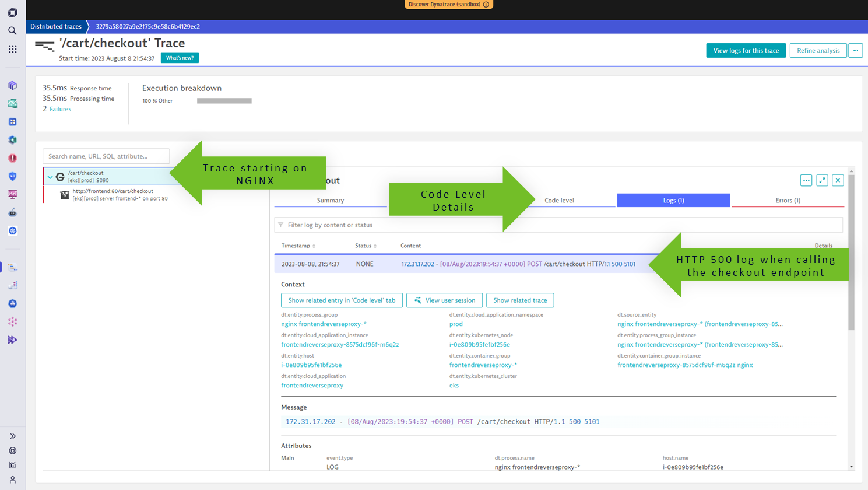Screen dimensions: 868x490
Task: Open the blue four-square app icon
Action: tap(12, 122)
